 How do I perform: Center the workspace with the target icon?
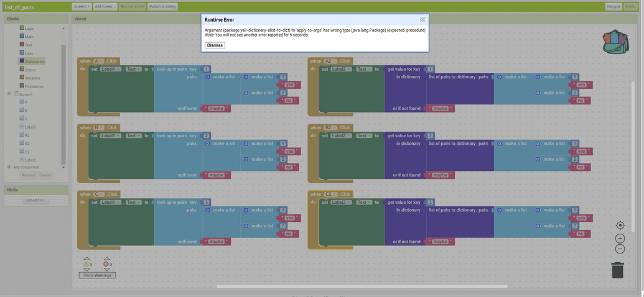pyautogui.click(x=620, y=226)
